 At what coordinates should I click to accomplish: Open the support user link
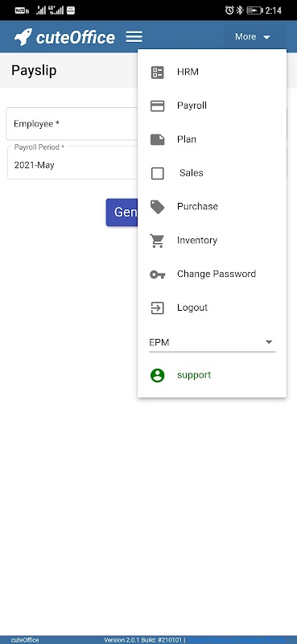(x=194, y=375)
